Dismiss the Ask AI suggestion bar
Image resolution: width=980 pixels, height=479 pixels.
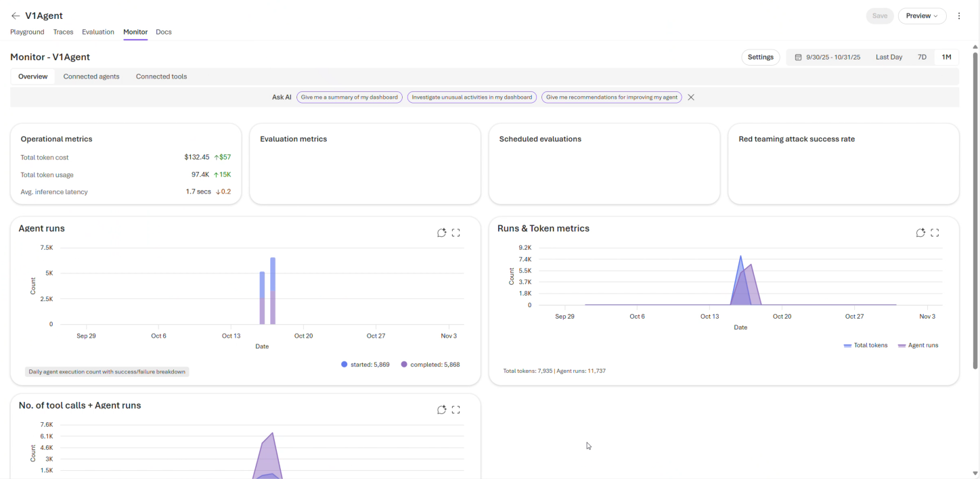(691, 97)
